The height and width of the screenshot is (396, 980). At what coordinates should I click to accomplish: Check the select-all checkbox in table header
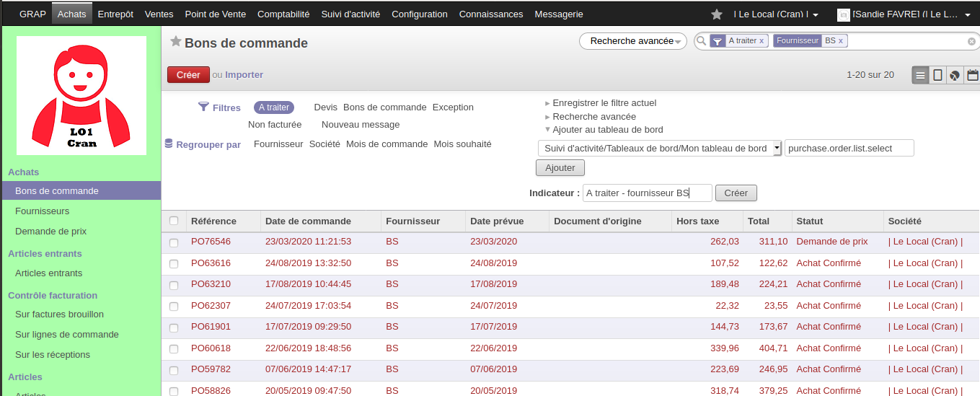coord(174,221)
